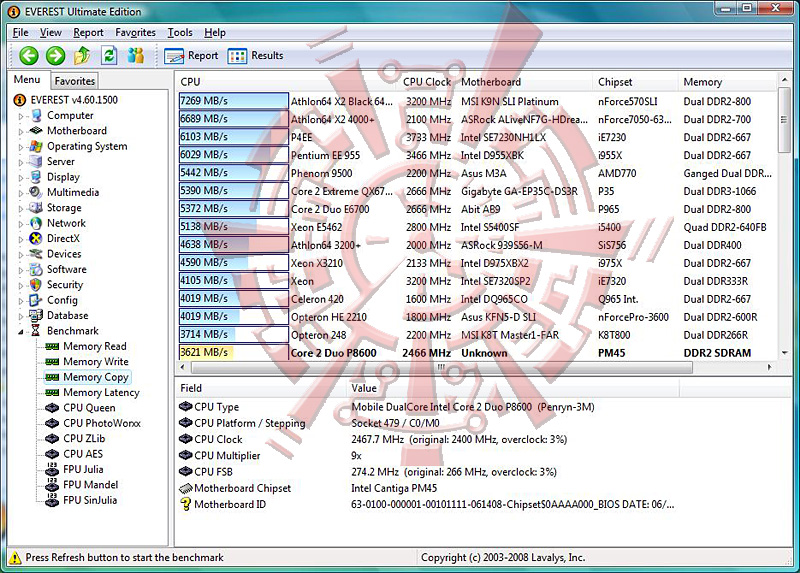800x573 pixels.
Task: Open the Help menu
Action: 215,33
